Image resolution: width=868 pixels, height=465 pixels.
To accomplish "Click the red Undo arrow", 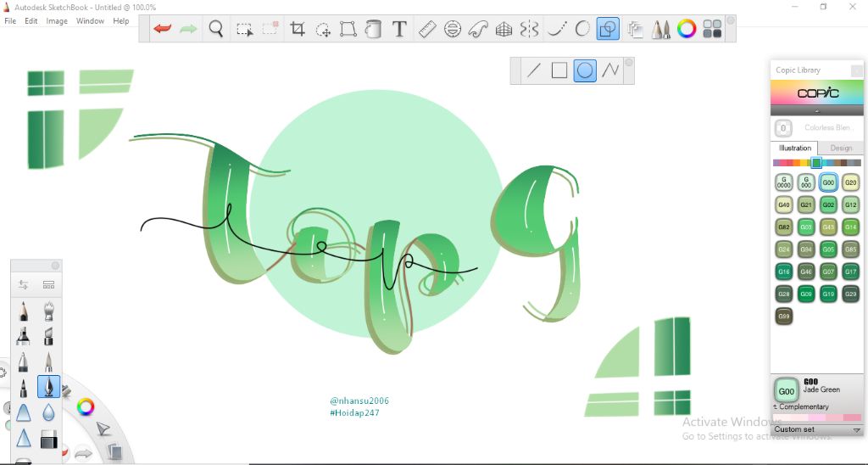I will (162, 29).
